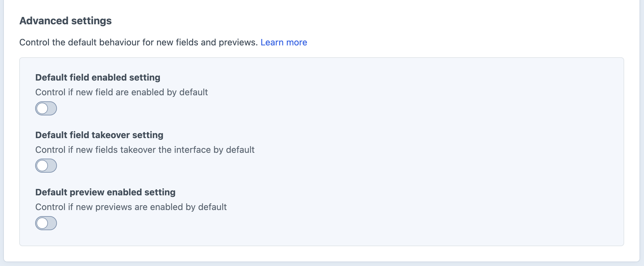
Task: Click the Advanced settings heading
Action: (66, 21)
